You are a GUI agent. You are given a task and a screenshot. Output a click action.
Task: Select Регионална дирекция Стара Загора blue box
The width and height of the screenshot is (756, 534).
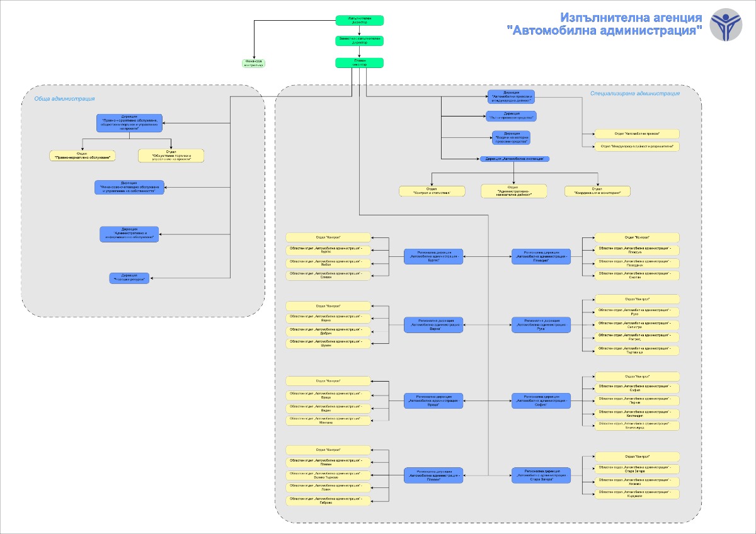coord(541,475)
